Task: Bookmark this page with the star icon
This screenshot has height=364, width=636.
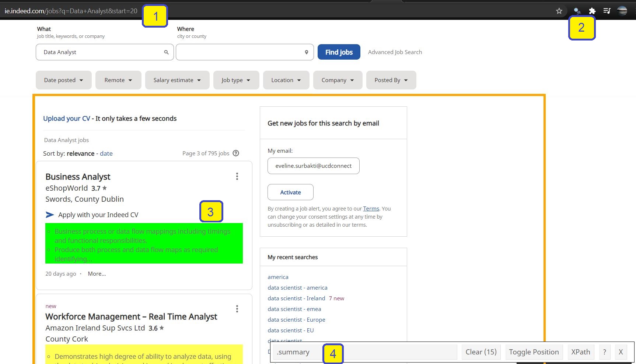Action: point(559,11)
